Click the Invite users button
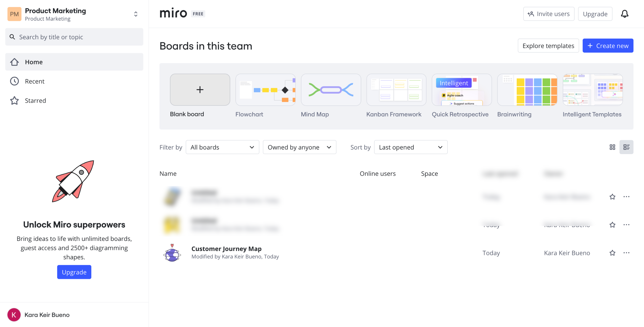 548,14
